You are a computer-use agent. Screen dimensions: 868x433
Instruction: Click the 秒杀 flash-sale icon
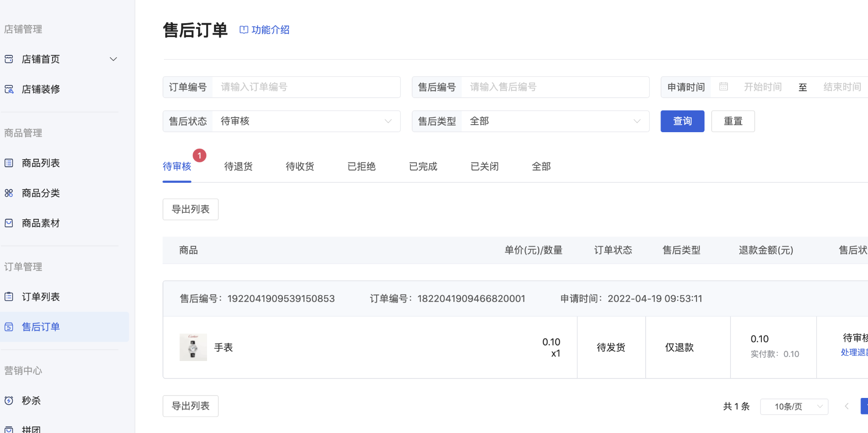(9, 400)
